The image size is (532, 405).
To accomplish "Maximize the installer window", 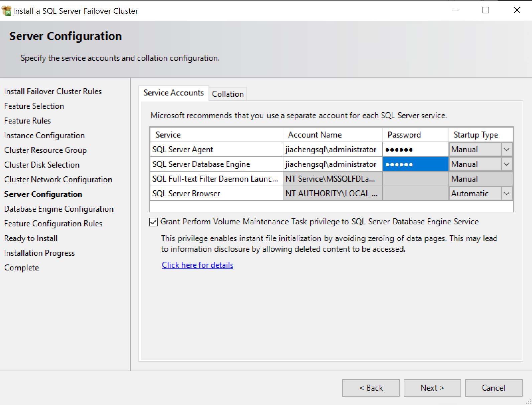I will click(x=486, y=10).
